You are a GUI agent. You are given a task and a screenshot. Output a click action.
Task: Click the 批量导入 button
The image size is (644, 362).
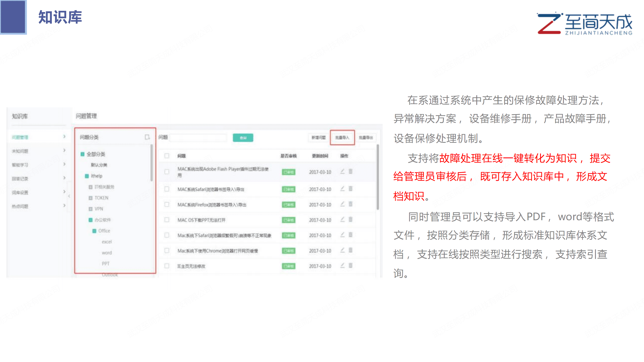click(x=342, y=138)
